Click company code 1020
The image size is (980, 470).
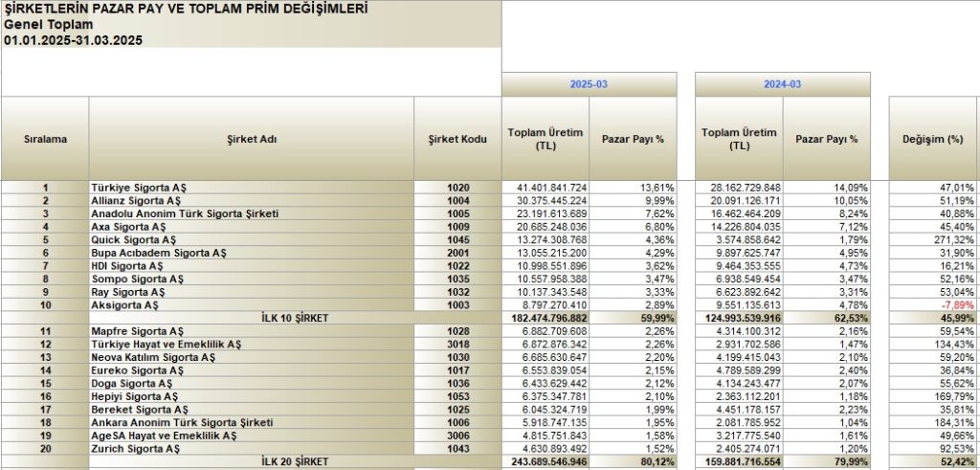(458, 188)
